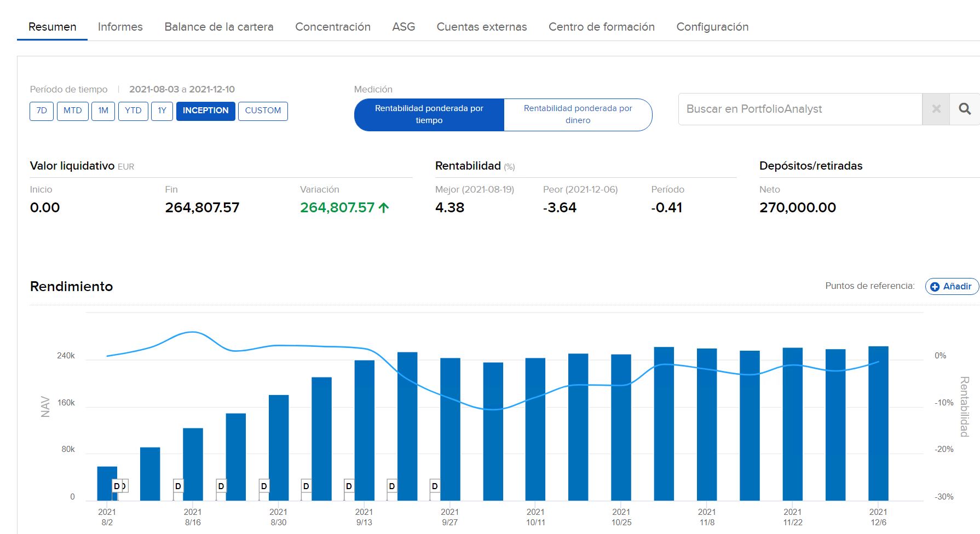
Task: Select the MTD period button
Action: click(x=72, y=111)
